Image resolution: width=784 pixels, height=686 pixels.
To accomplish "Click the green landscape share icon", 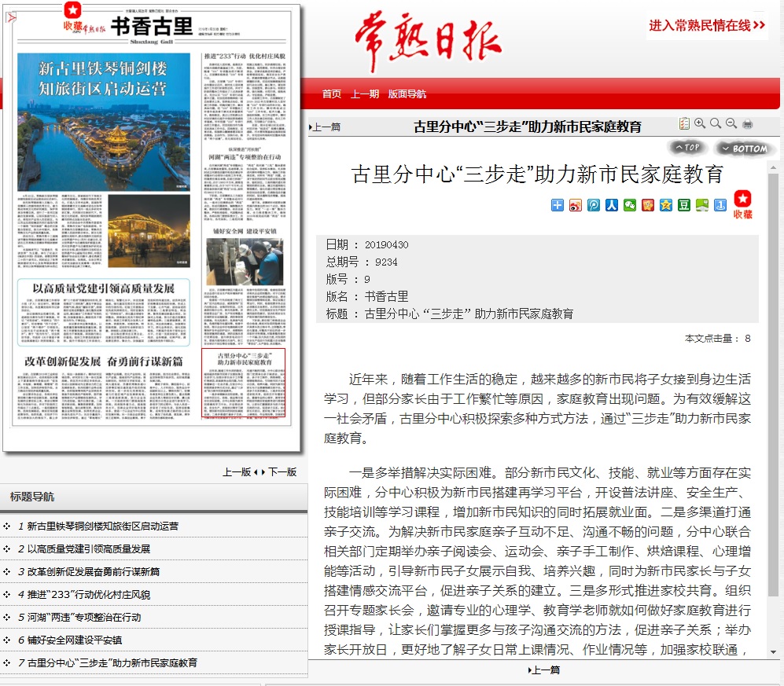I will pyautogui.click(x=702, y=205).
